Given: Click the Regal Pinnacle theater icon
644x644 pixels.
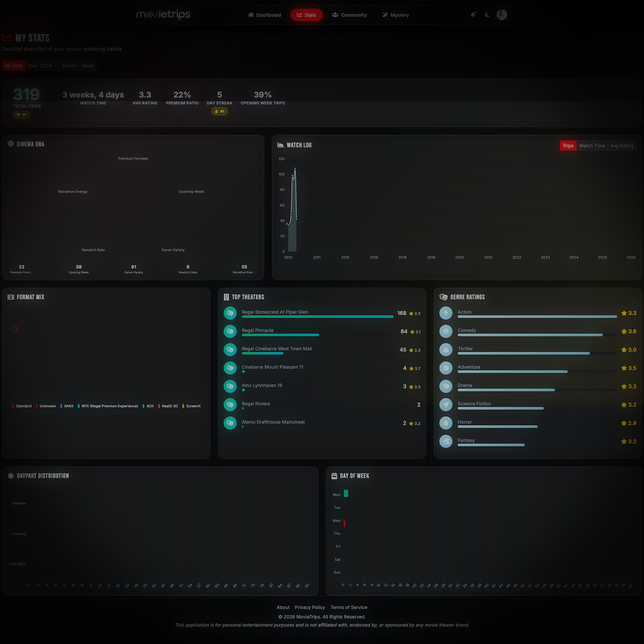Looking at the screenshot, I should tap(230, 331).
